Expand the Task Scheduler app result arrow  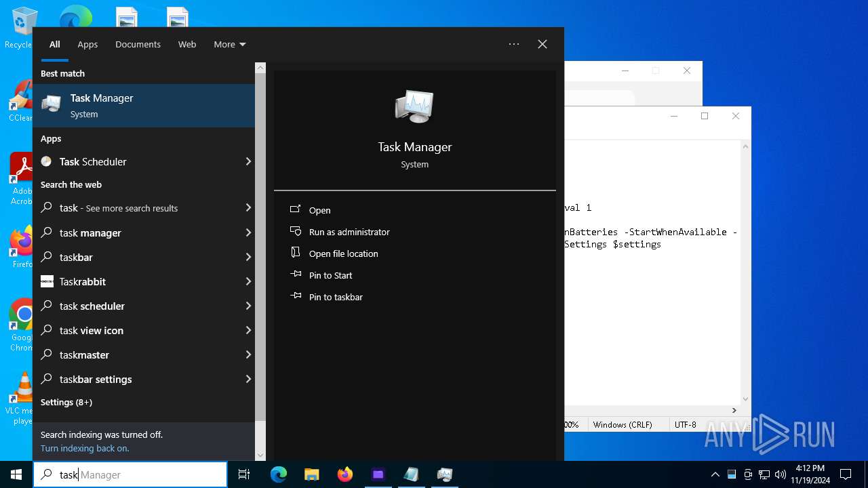pos(248,161)
